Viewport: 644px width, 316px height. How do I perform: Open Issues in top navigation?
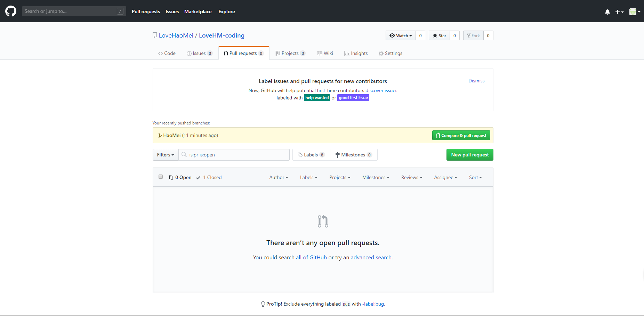pos(172,11)
